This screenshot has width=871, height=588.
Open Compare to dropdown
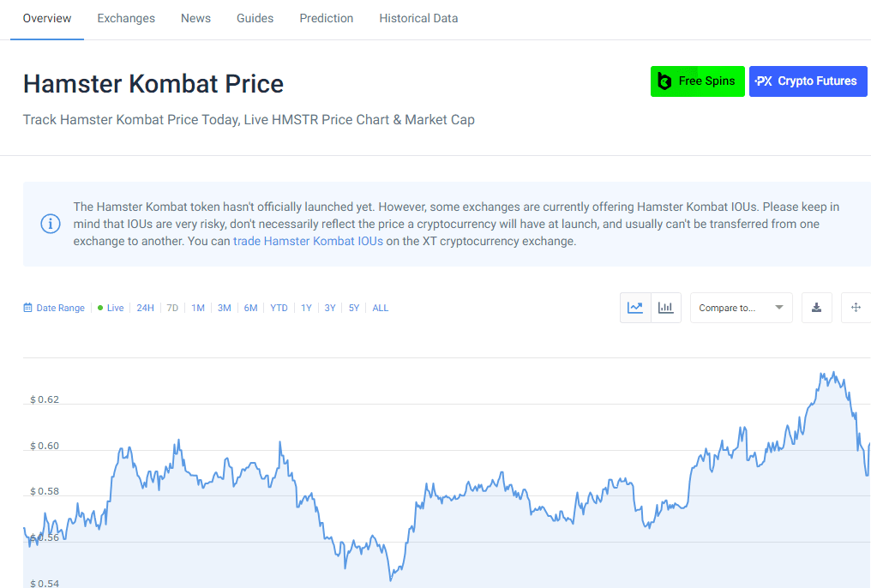(x=741, y=308)
